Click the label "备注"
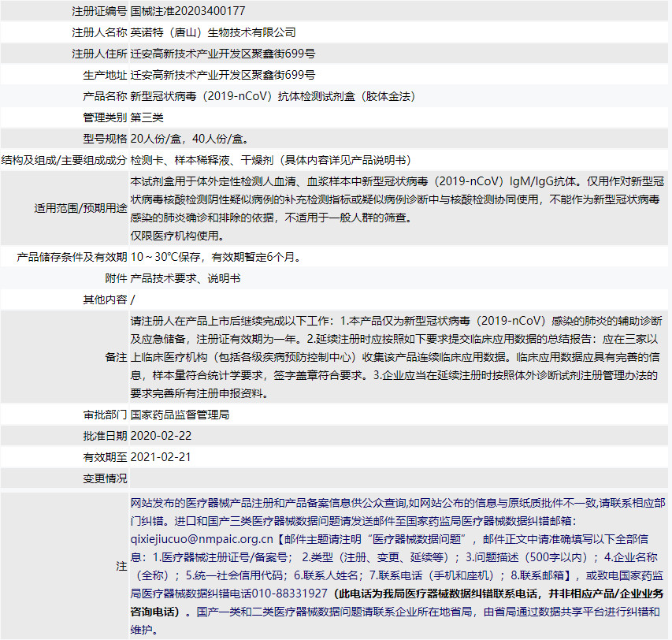672x640 pixels. coord(116,357)
